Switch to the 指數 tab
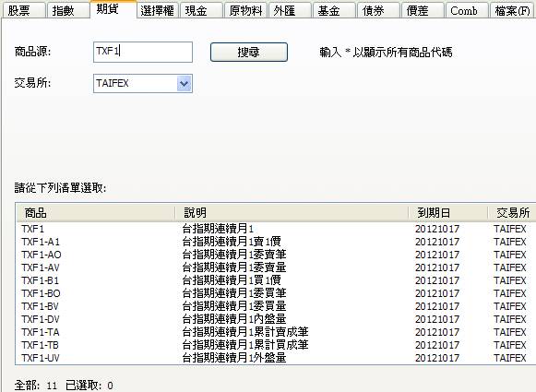The width and height of the screenshot is (536, 392). click(67, 10)
